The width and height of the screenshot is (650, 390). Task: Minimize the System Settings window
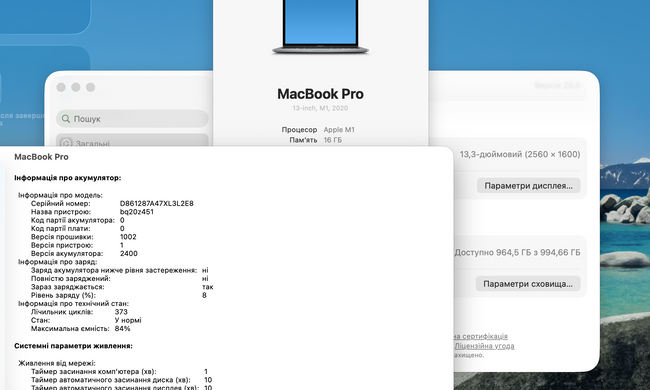tap(76, 87)
